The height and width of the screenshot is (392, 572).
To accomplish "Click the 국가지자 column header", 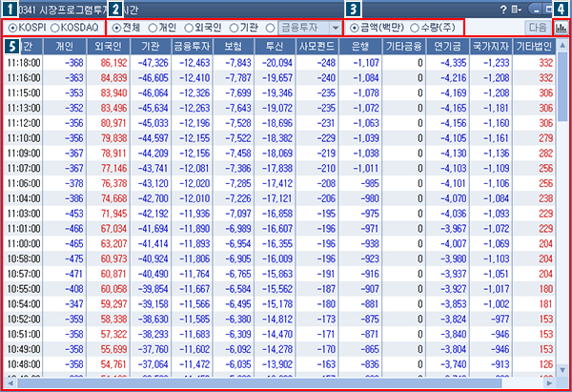I will 491,46.
